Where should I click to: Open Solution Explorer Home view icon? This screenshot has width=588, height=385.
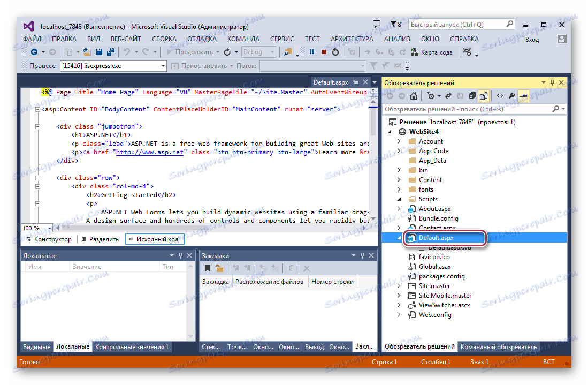click(x=413, y=96)
